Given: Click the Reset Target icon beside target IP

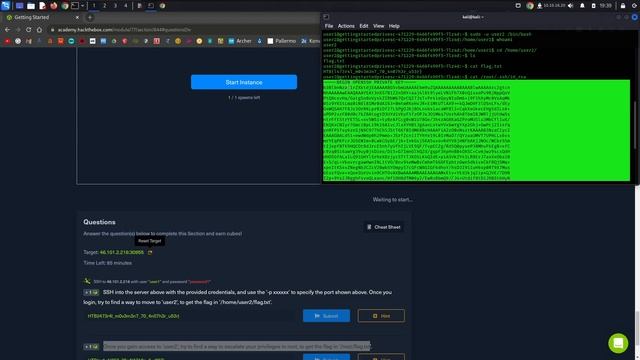Looking at the screenshot, I should (x=150, y=253).
